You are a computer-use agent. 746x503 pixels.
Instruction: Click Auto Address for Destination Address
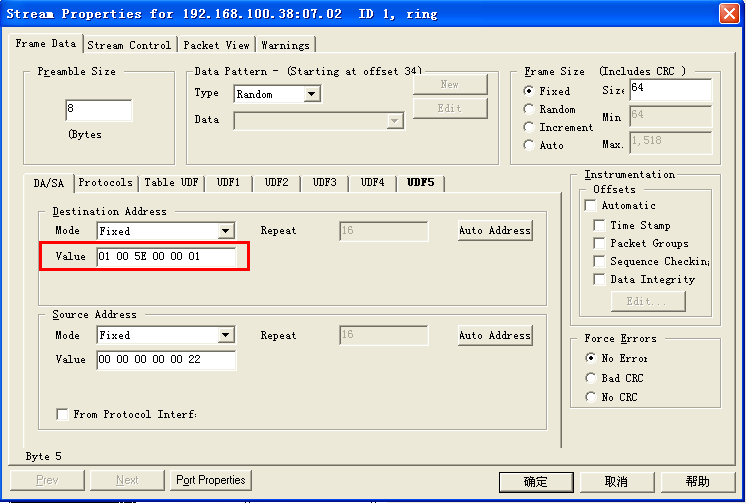point(495,231)
